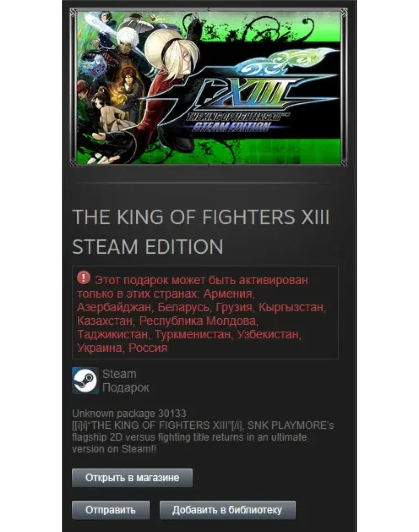Click the red exclamation warning icon
The width and height of the screenshot is (419, 532).
(83, 278)
